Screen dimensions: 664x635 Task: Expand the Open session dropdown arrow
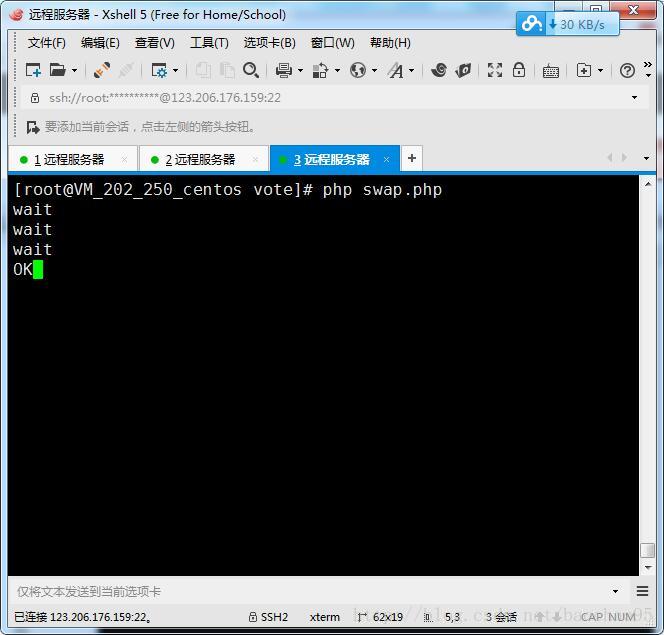tap(75, 70)
